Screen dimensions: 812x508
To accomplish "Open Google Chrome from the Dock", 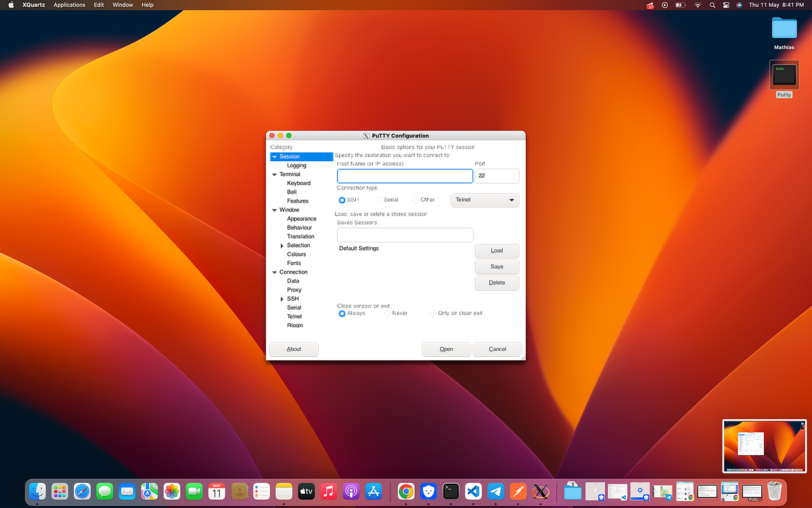I will [x=406, y=491].
